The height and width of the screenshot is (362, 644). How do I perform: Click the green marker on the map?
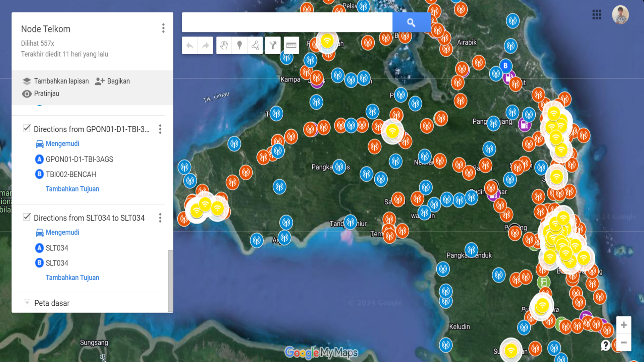544,282
